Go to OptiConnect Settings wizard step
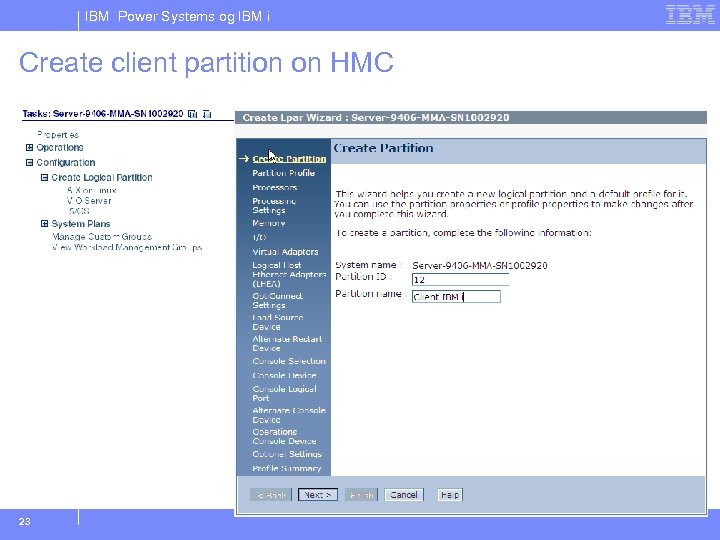Image resolution: width=720 pixels, height=540 pixels. [277, 301]
